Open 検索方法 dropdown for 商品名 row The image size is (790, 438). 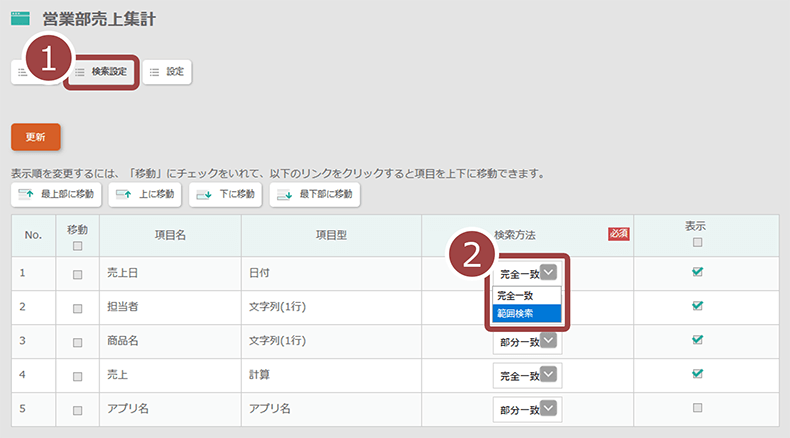click(527, 342)
